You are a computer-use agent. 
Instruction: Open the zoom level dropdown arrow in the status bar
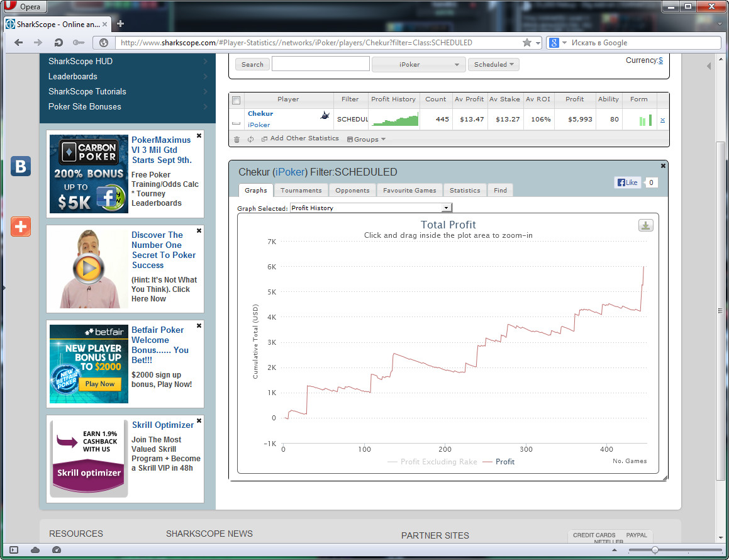pos(615,550)
